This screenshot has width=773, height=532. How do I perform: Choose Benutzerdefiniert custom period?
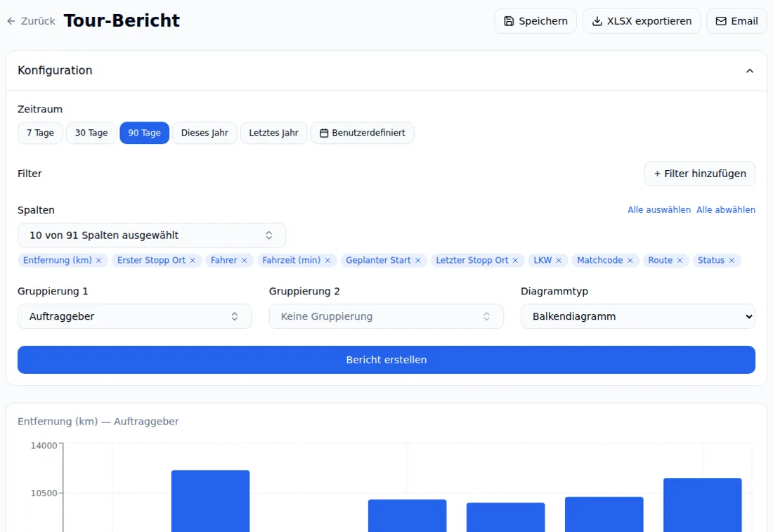(x=362, y=133)
